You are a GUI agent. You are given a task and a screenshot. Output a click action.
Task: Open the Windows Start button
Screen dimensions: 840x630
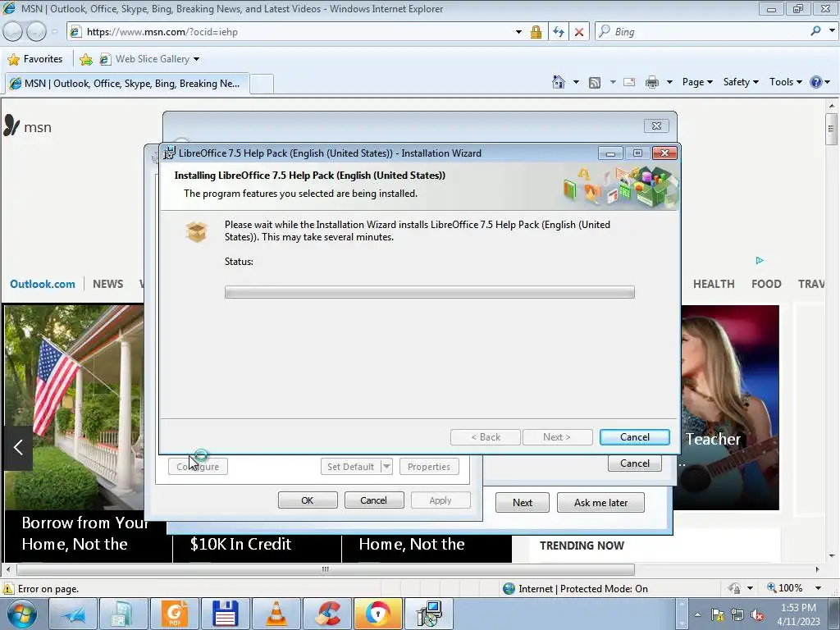(x=21, y=614)
